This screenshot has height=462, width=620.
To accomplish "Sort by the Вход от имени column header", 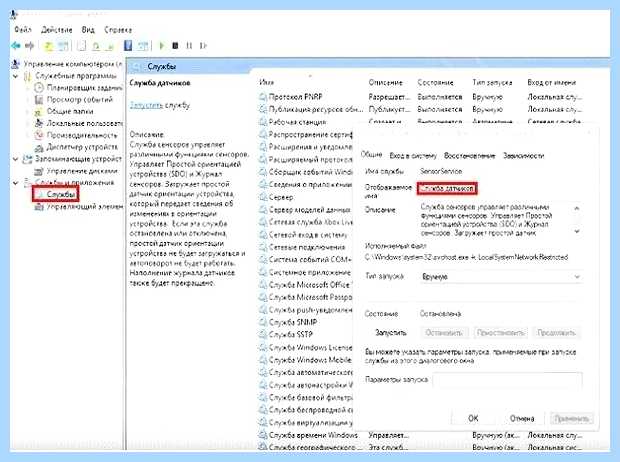I will pyautogui.click(x=552, y=83).
